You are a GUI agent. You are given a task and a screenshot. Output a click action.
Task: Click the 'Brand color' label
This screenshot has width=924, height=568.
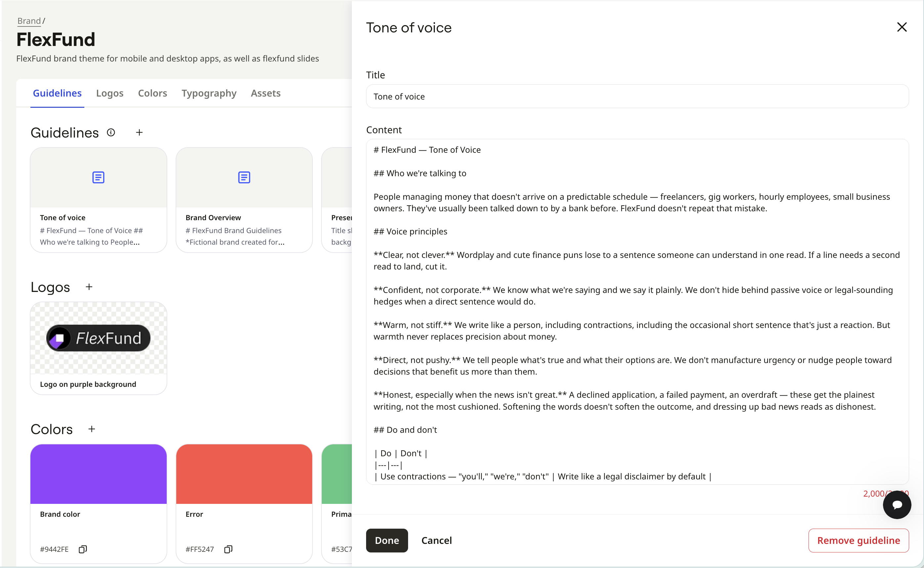60,514
